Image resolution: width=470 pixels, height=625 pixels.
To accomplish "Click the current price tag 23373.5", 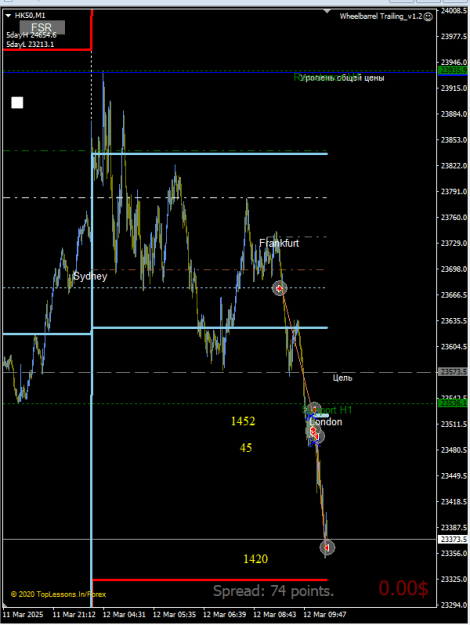I will pos(453,539).
